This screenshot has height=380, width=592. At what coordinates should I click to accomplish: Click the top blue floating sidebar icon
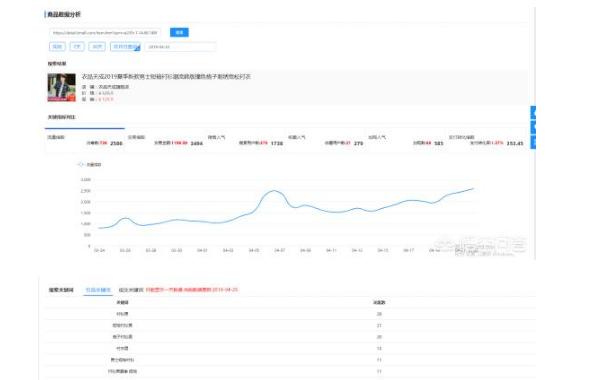point(533,113)
